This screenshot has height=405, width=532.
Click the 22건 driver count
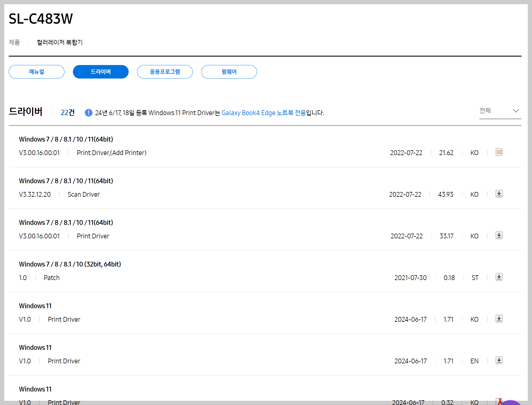[68, 113]
